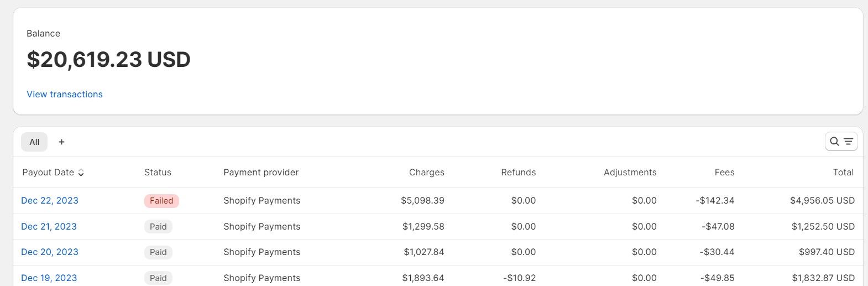Click the Refunds column header
Viewport: 868px width, 286px height.
(518, 172)
